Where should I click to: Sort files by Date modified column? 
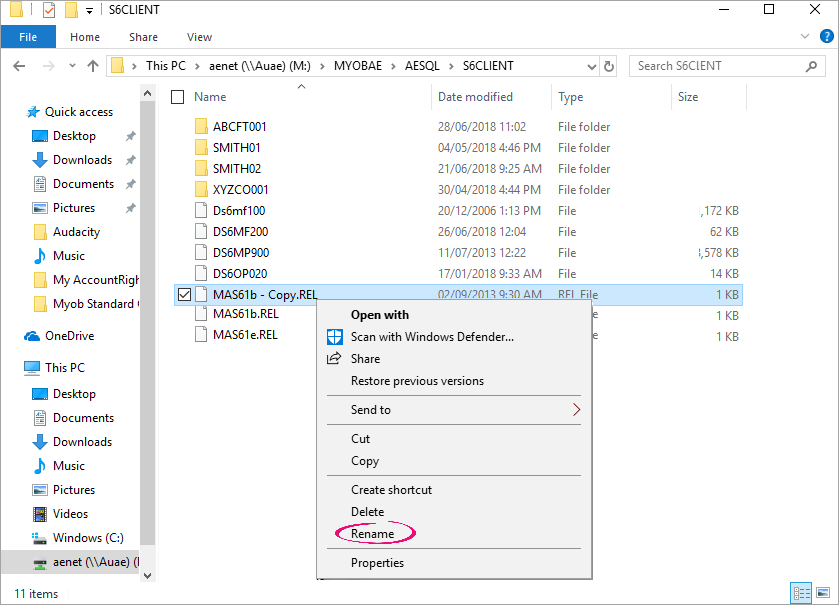(x=475, y=97)
